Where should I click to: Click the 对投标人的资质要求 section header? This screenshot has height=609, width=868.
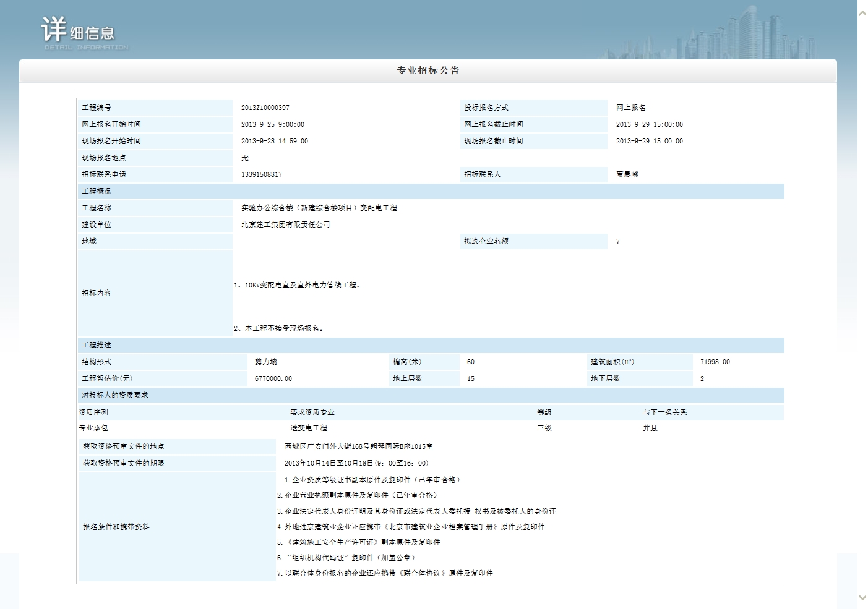pos(115,395)
